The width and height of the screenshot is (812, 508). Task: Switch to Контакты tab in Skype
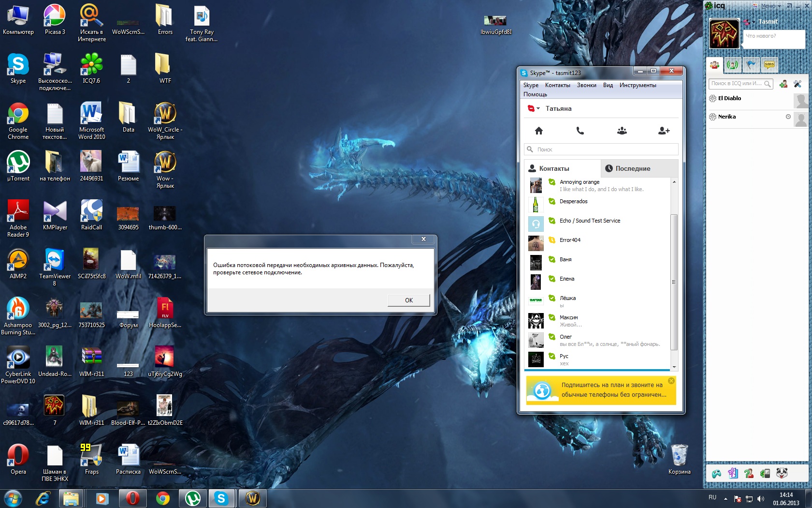pos(563,168)
